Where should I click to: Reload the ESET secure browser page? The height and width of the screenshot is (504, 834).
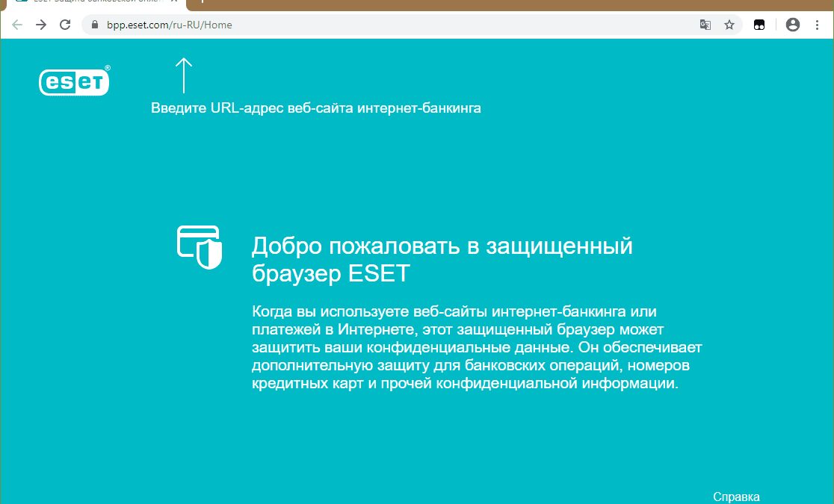coord(65,25)
